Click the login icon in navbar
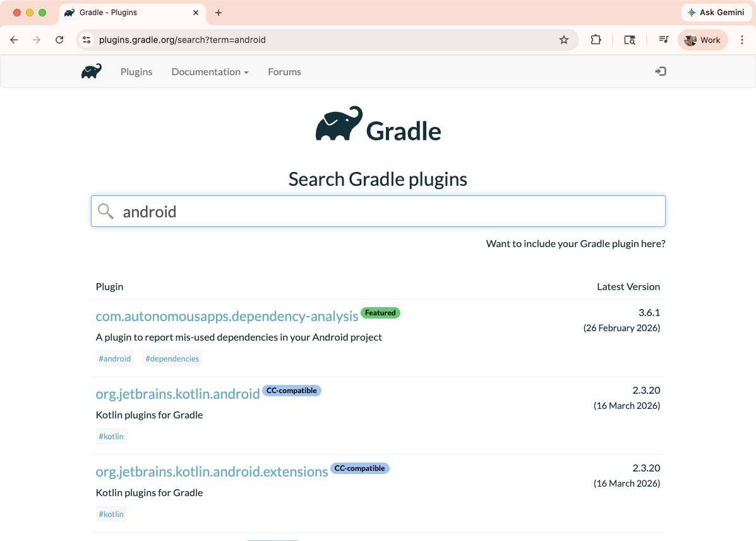This screenshot has width=756, height=541. (x=661, y=71)
